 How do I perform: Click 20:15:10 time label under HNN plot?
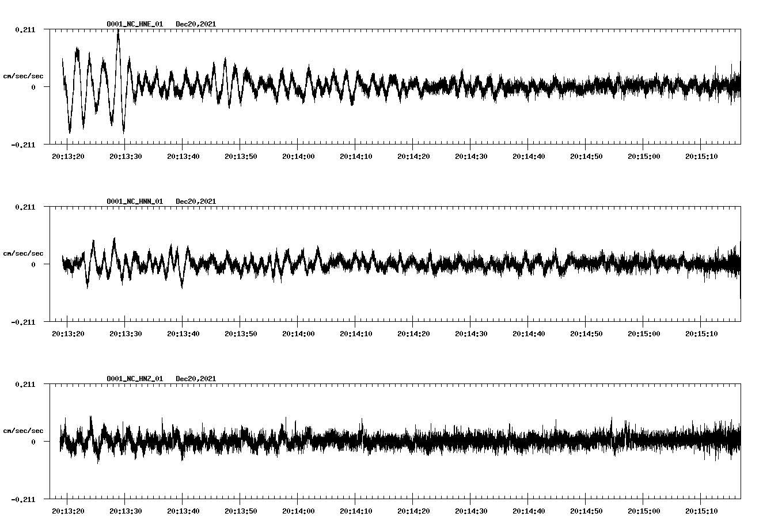tap(701, 334)
